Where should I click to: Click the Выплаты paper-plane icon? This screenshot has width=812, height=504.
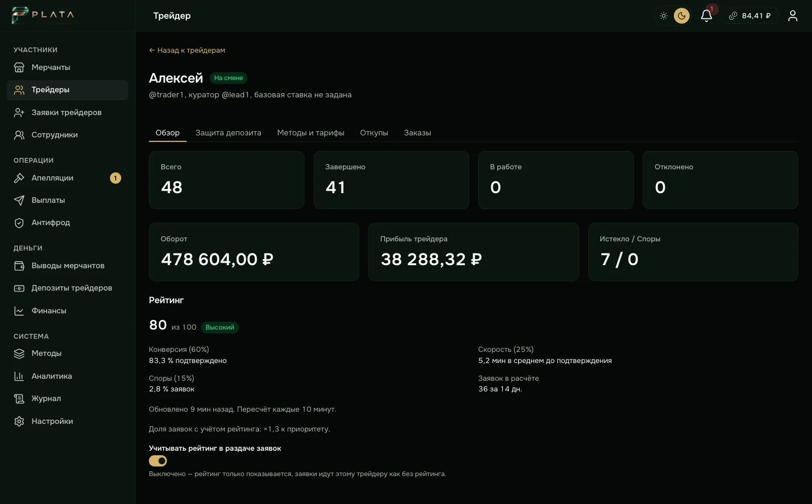[19, 200]
